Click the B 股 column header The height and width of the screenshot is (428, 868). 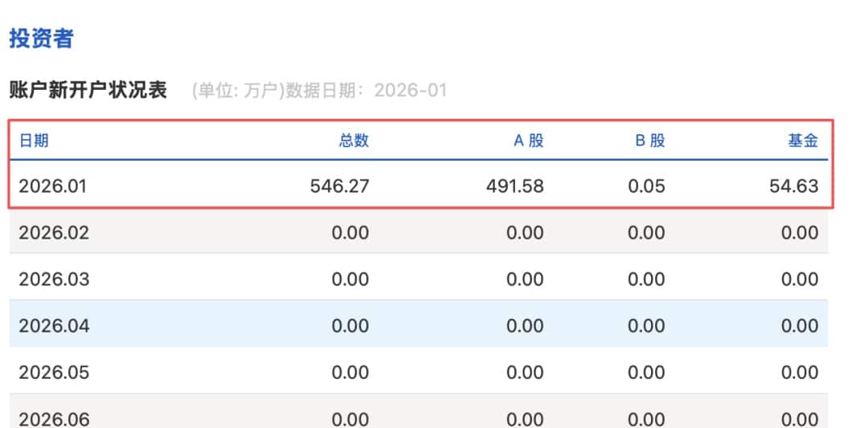click(x=649, y=141)
